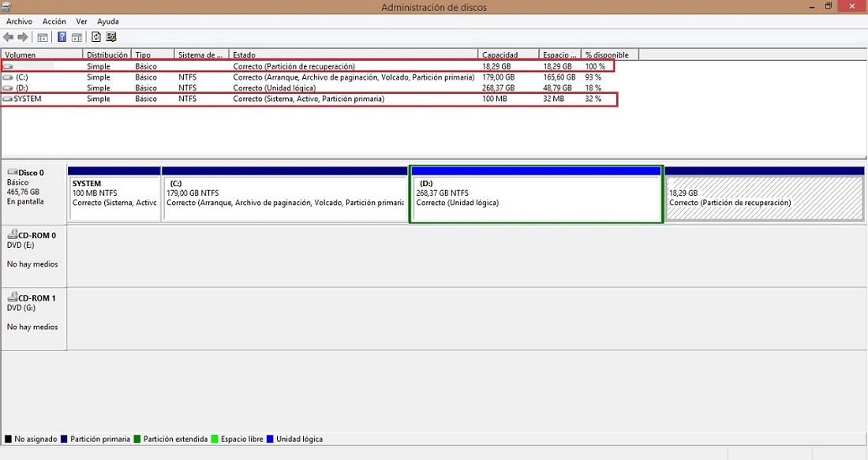Click the Simple cell in the (D:) row
Screen dimensions: 868x460
(x=99, y=88)
